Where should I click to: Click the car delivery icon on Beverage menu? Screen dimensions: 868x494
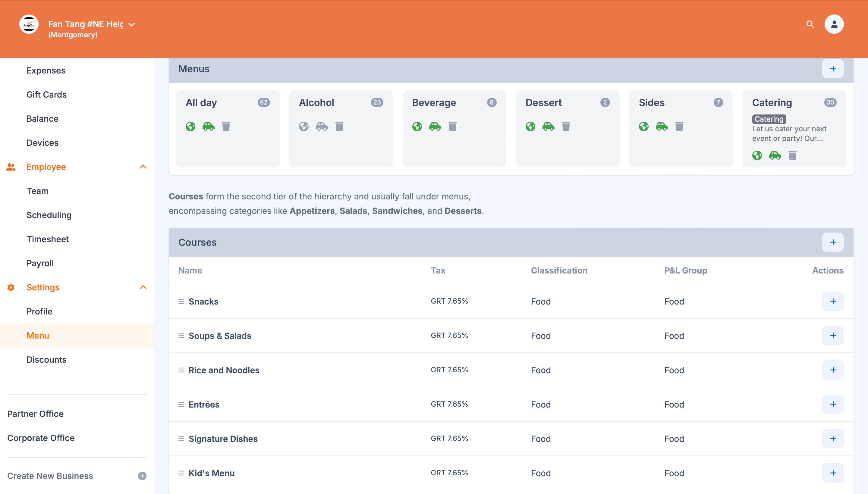[x=435, y=127]
